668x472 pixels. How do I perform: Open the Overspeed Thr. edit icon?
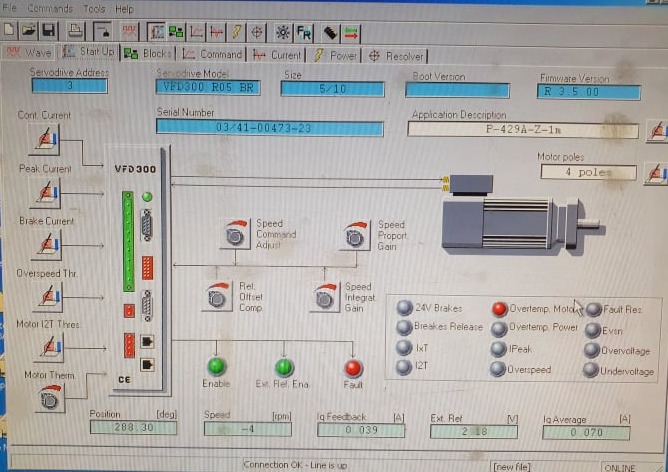click(x=47, y=296)
